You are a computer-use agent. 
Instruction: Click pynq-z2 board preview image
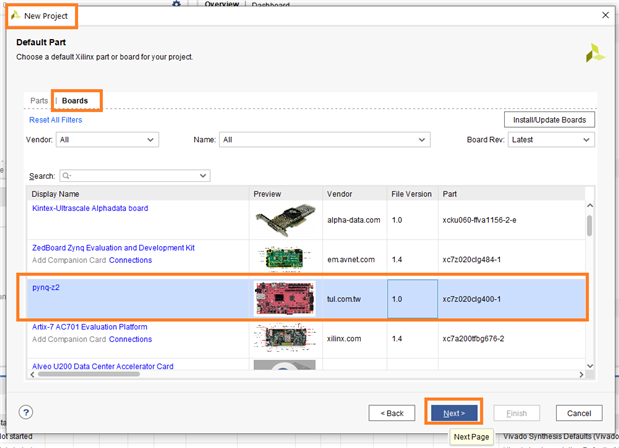tap(284, 298)
